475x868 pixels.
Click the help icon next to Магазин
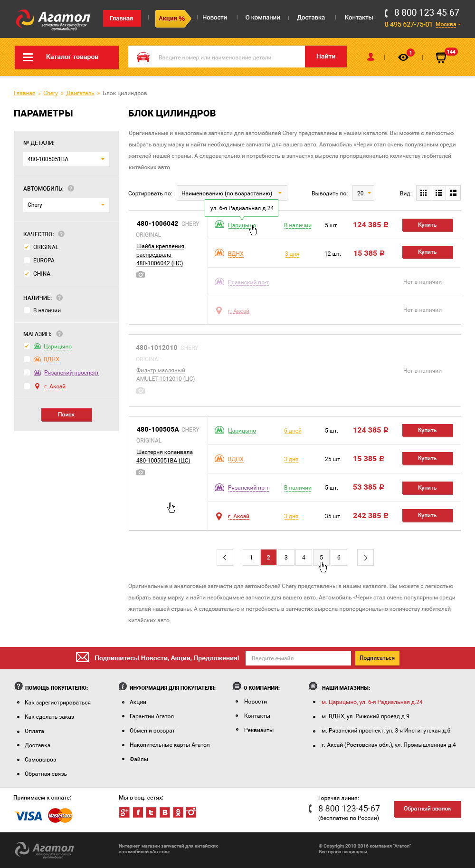coord(59,334)
